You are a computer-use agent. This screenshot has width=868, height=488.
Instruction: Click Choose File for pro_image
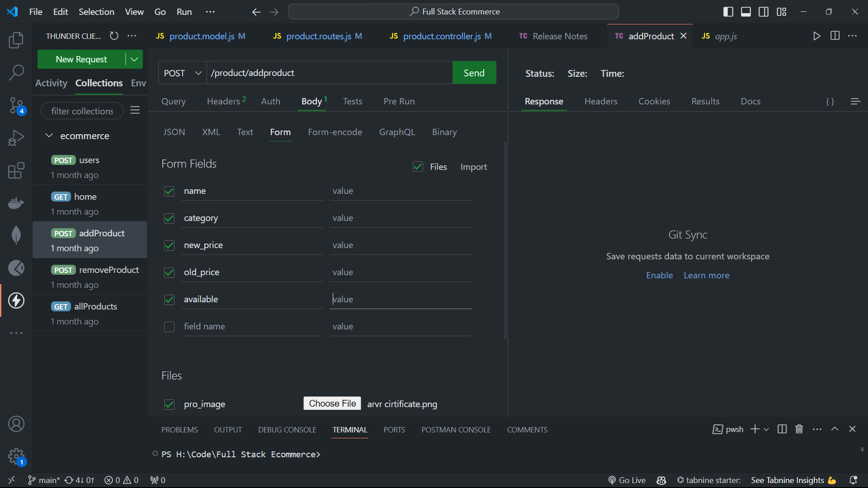[x=332, y=404]
